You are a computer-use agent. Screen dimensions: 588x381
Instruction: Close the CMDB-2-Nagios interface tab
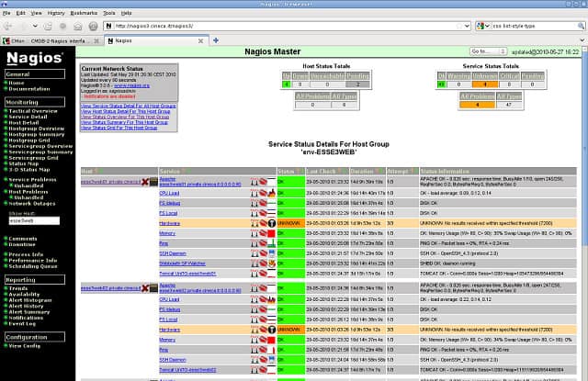tap(96, 40)
